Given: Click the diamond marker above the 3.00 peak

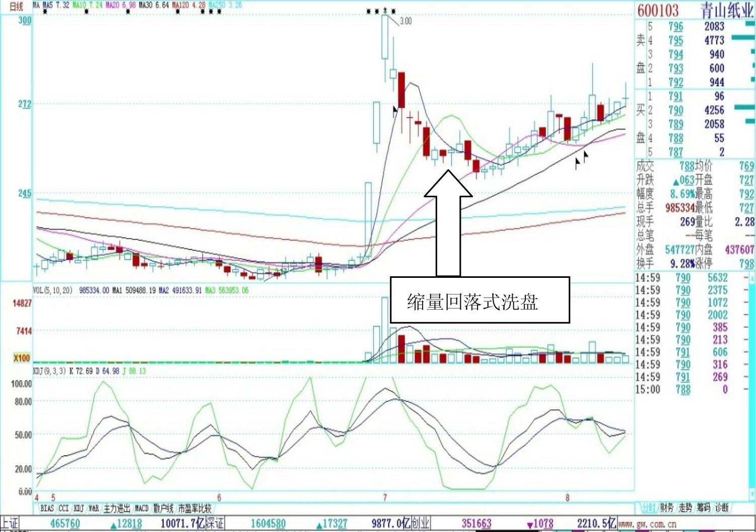Looking at the screenshot, I should (x=386, y=10).
